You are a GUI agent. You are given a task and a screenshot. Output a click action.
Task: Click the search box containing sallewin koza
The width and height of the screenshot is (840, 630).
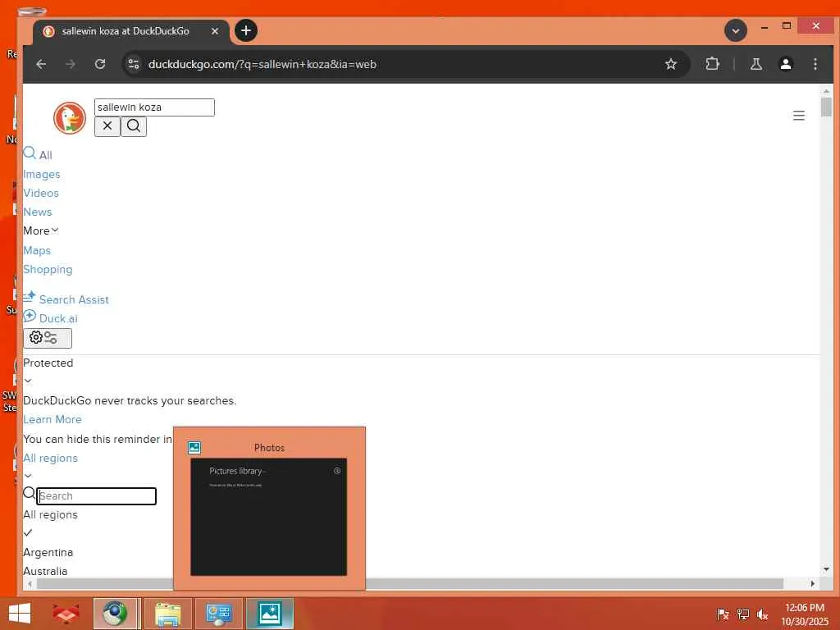154,107
